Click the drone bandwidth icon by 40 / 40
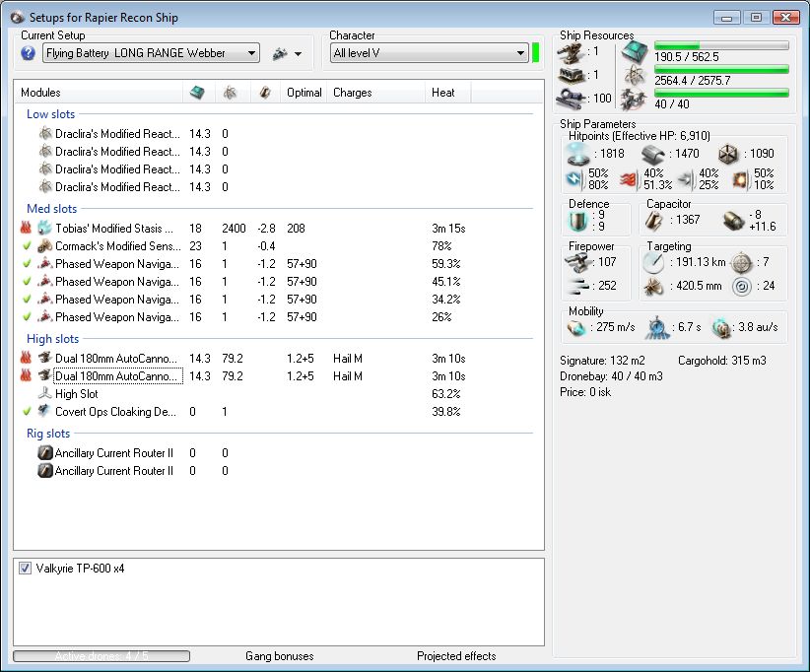The width and height of the screenshot is (810, 672). [634, 100]
